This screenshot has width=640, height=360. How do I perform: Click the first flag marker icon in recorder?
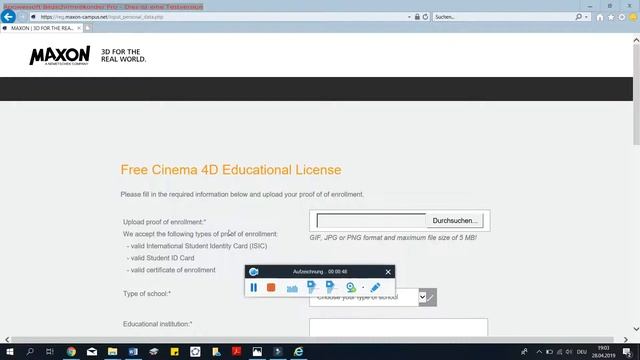(x=311, y=287)
